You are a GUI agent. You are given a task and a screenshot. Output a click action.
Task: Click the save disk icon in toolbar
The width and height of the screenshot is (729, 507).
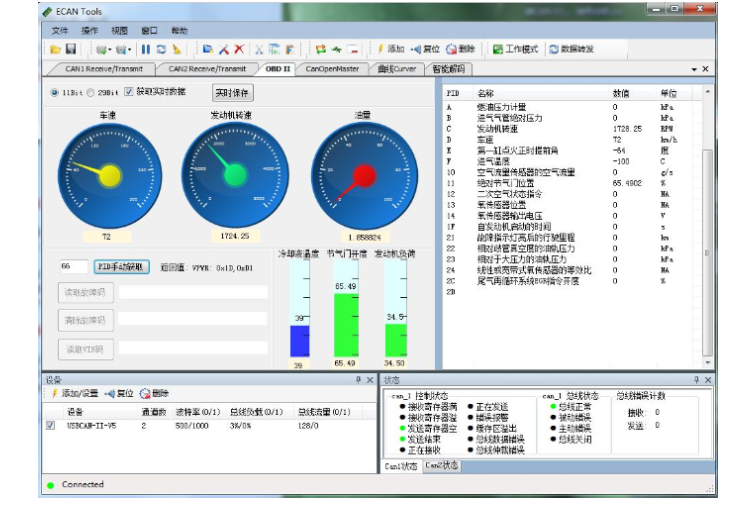pyautogui.click(x=71, y=49)
